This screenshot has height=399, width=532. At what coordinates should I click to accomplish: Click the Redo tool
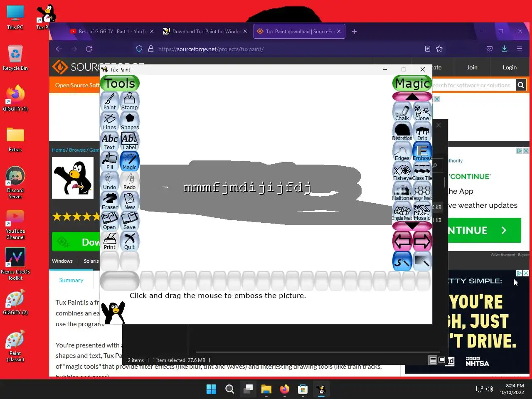pyautogui.click(x=130, y=181)
